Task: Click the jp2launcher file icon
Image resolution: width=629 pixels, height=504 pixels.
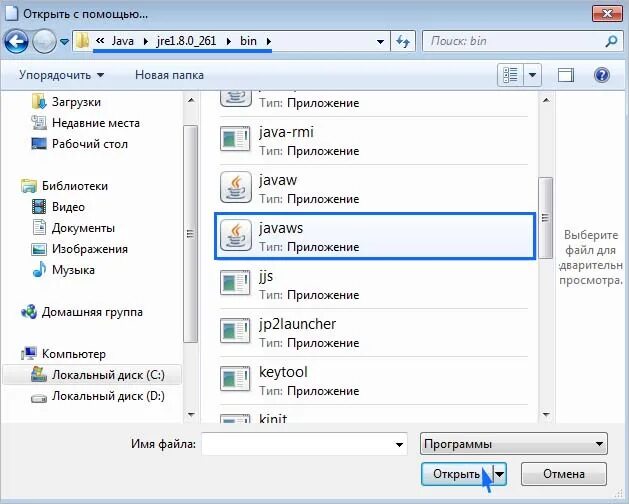Action: [236, 331]
